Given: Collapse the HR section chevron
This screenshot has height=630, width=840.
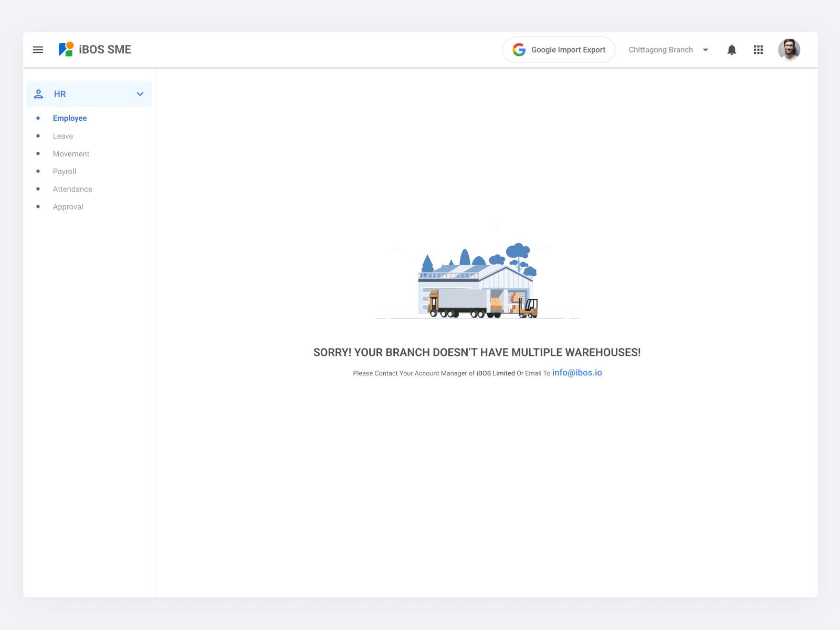Looking at the screenshot, I should coord(140,94).
